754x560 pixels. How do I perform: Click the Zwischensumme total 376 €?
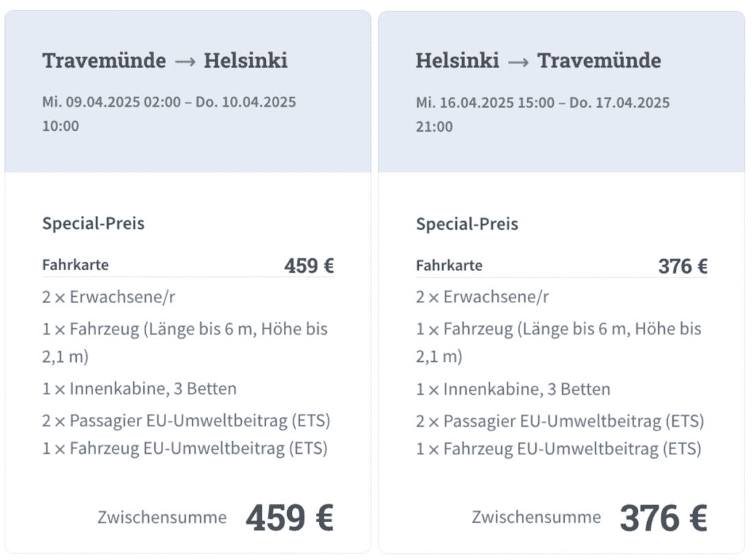point(663,518)
